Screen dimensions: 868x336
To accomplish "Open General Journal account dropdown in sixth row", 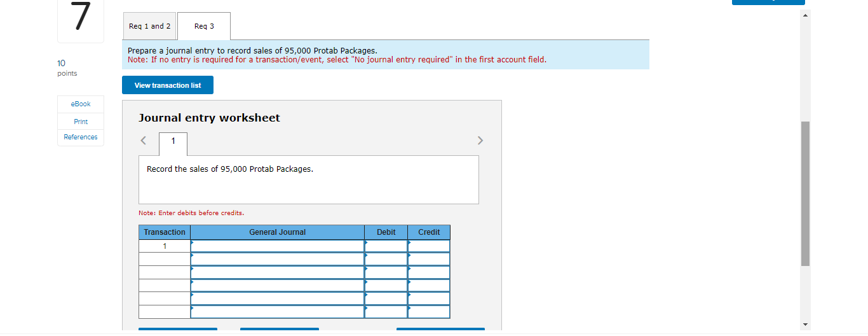I will click(x=278, y=312).
